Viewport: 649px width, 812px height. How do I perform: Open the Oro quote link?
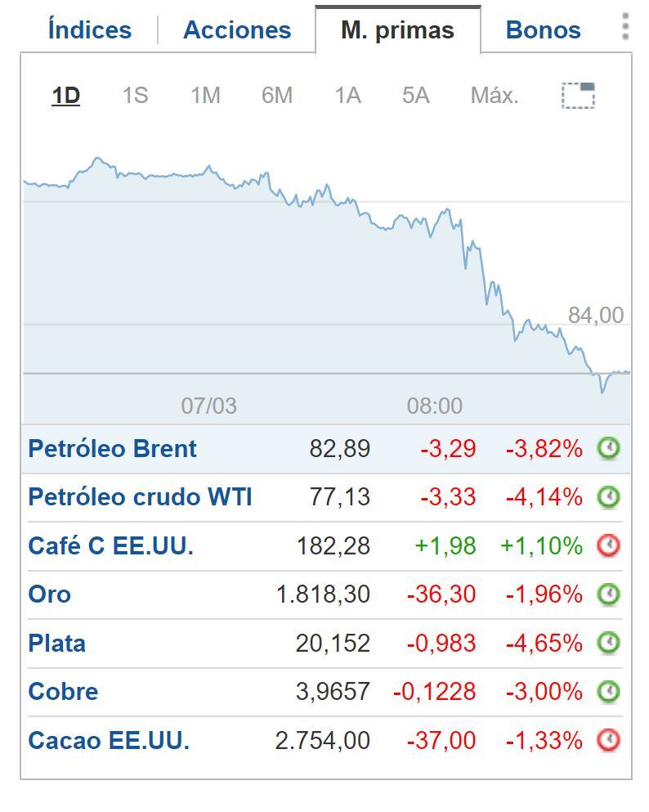(x=49, y=594)
